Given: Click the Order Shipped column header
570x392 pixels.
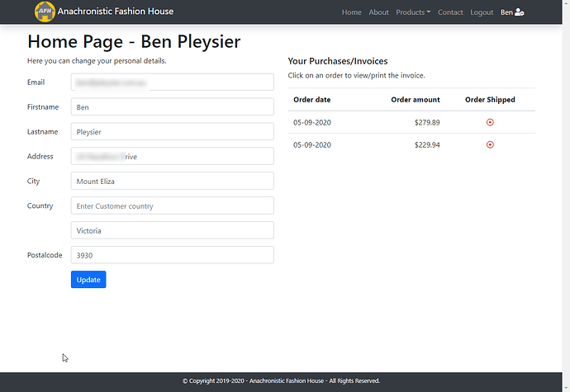Looking at the screenshot, I should coord(490,100).
